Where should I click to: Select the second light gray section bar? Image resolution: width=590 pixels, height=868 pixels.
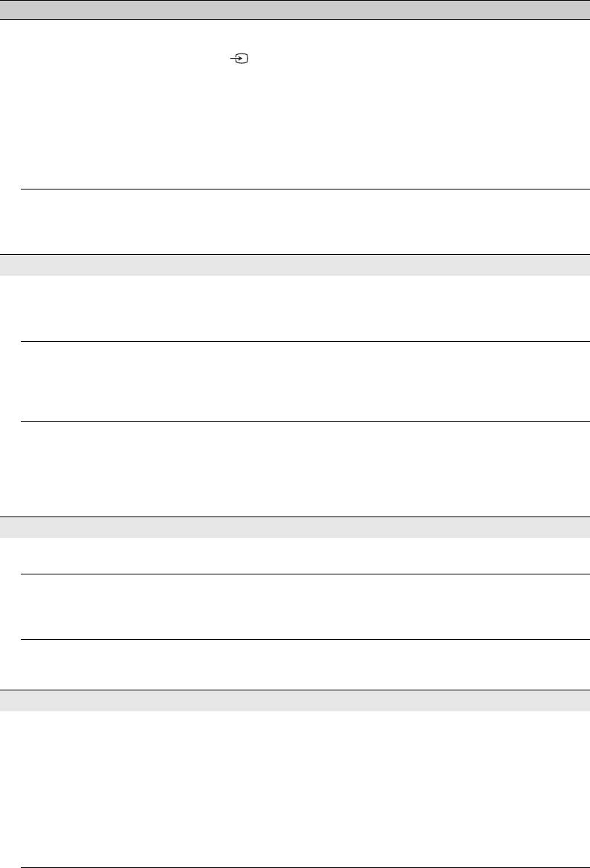[x=295, y=527]
